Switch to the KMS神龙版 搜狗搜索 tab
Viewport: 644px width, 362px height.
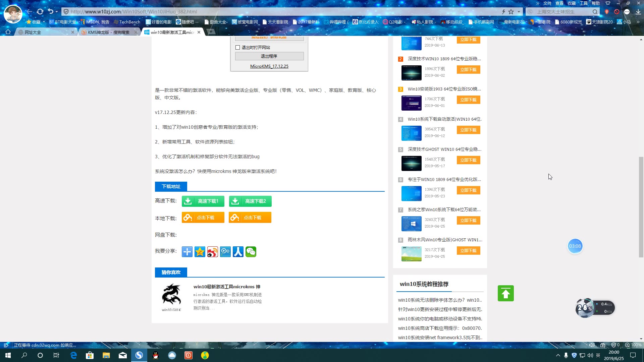pos(108,32)
